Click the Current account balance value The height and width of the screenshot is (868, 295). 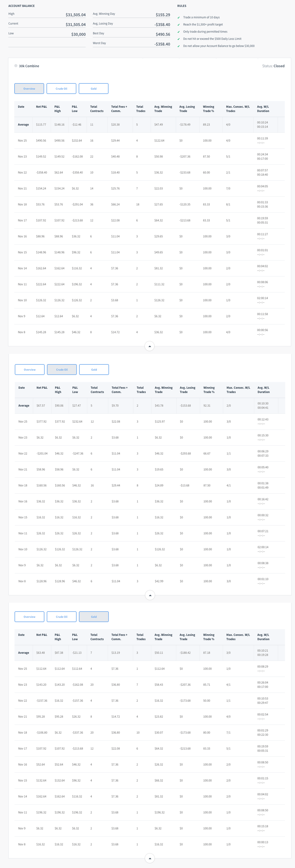76,25
